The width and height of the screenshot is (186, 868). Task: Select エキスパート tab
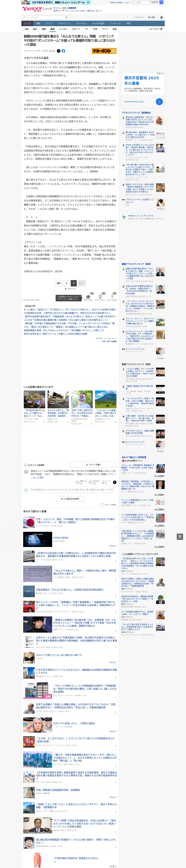(64, 24)
